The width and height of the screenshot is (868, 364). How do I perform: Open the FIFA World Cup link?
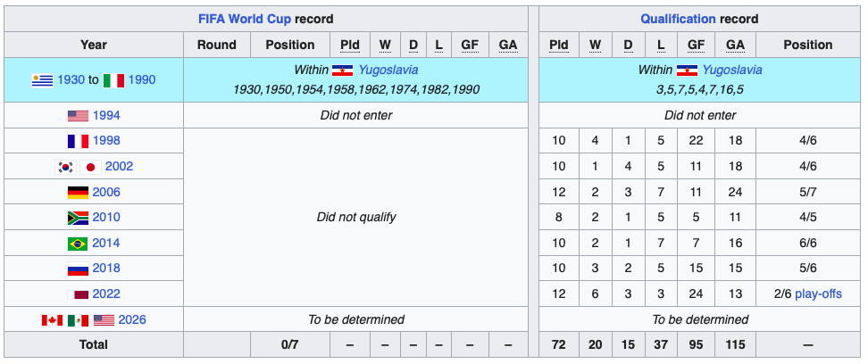(x=245, y=19)
